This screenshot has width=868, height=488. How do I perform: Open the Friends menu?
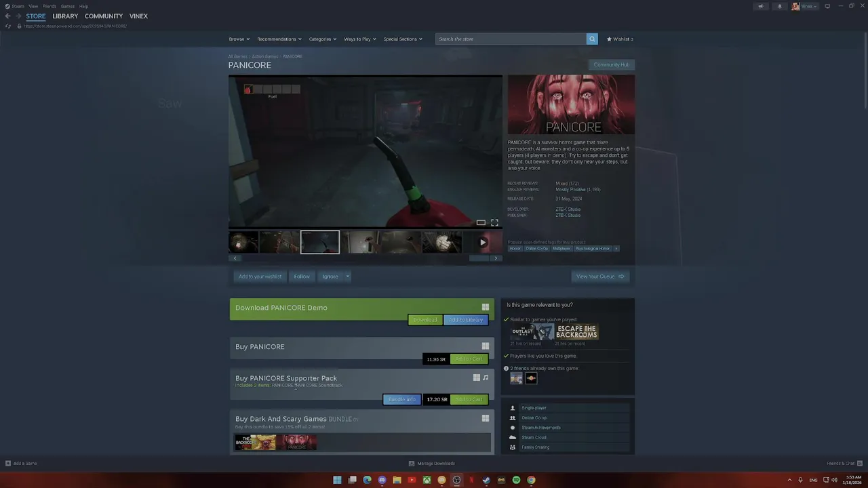[x=50, y=6]
